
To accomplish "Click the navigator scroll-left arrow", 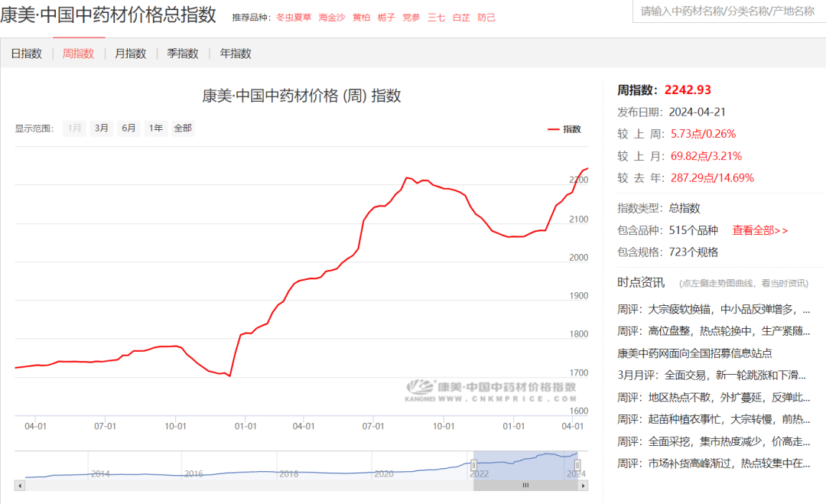I will coord(20,486).
